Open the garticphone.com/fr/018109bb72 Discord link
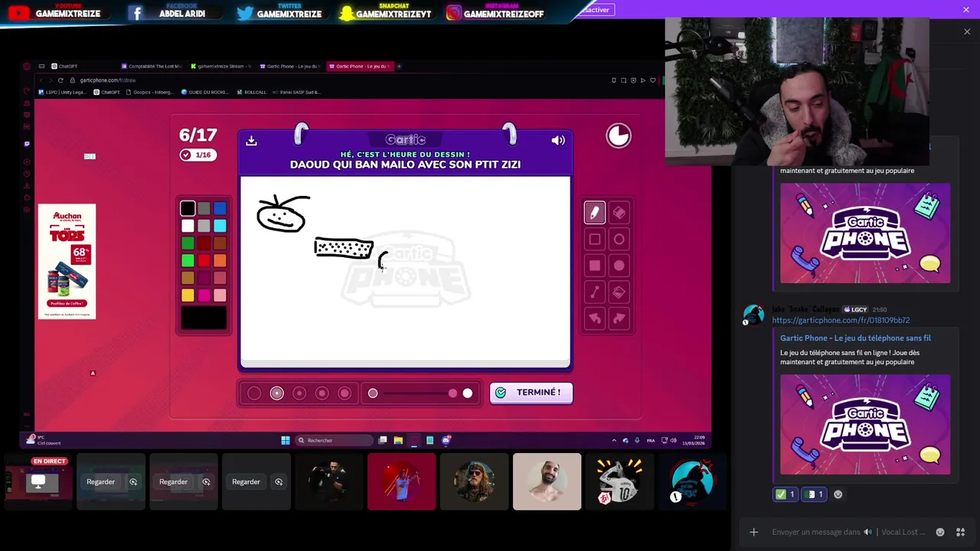This screenshot has height=551, width=980. 841,320
